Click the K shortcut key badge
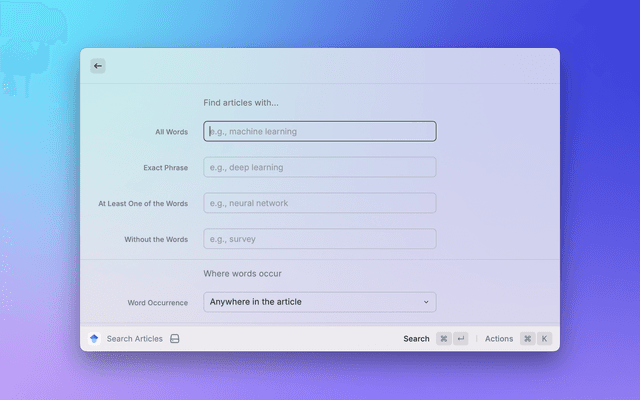 click(544, 339)
